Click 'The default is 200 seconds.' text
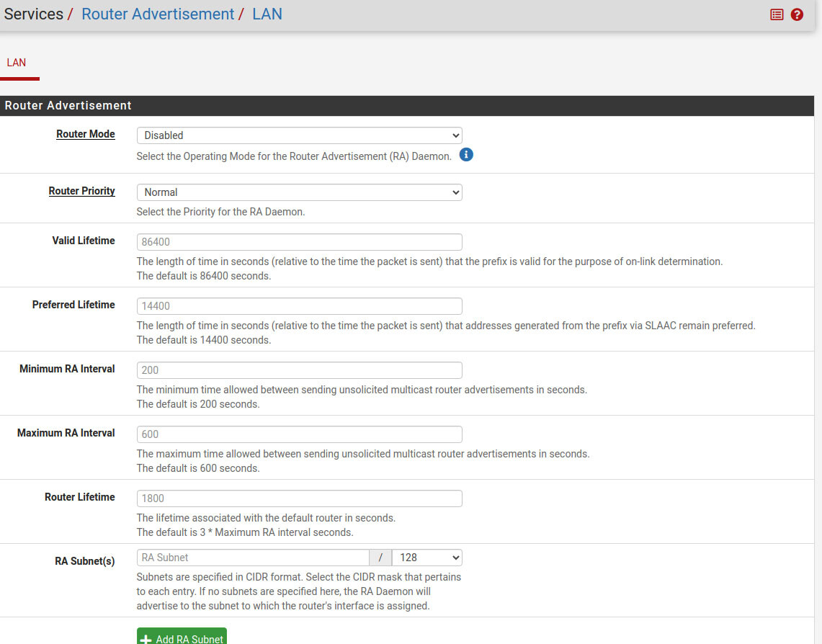Screen dimensions: 822x644 198,404
